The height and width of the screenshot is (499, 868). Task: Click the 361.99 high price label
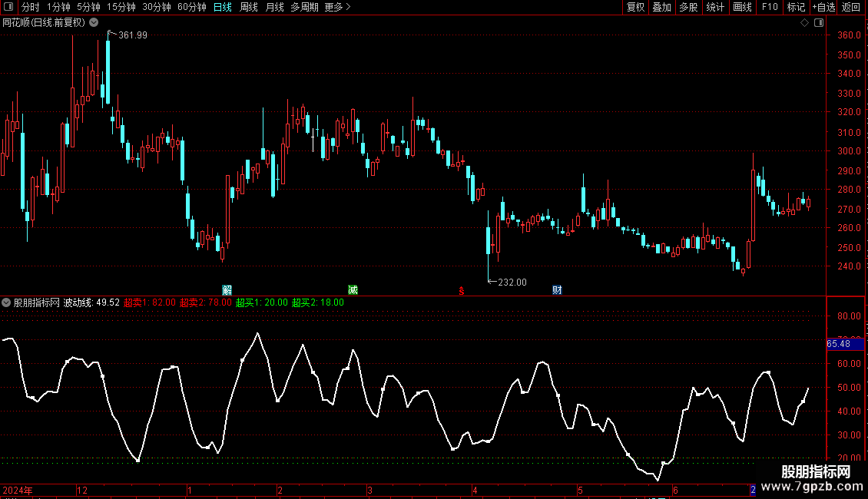click(133, 35)
